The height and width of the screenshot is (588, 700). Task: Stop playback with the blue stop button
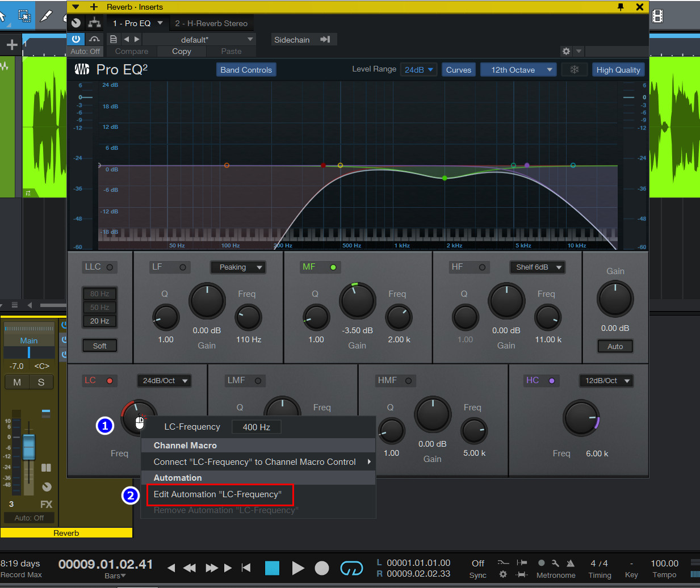tap(272, 568)
